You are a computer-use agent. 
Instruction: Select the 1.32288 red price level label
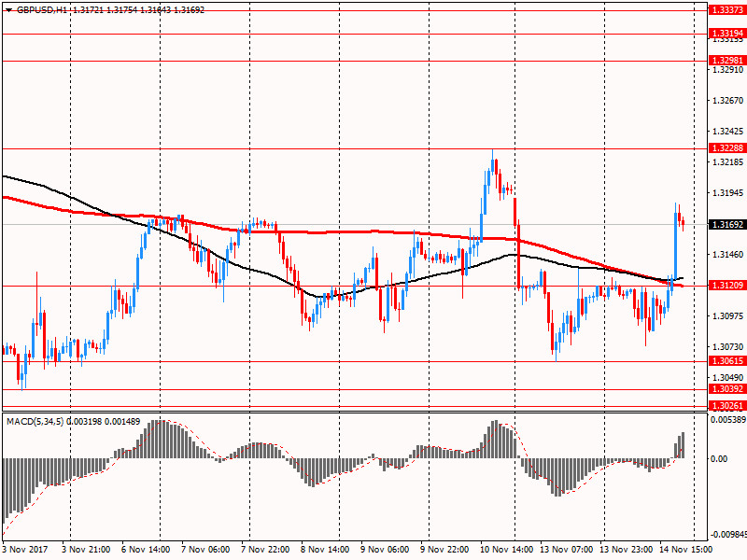click(727, 148)
